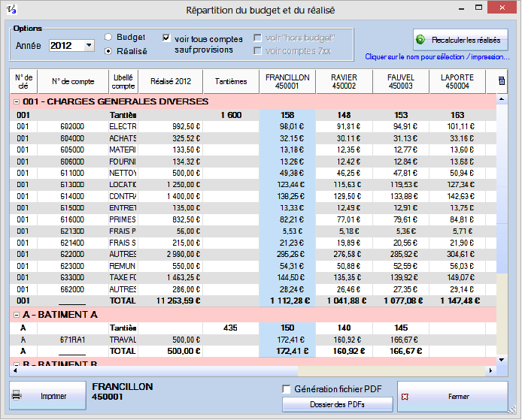Enable Génération fichier PDF checkbox

point(287,389)
